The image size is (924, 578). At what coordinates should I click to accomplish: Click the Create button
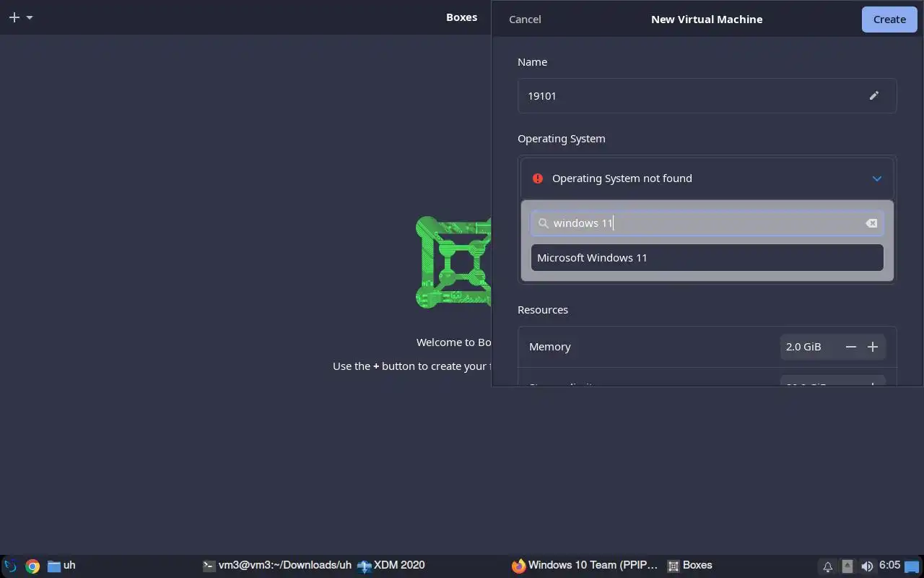pos(889,20)
